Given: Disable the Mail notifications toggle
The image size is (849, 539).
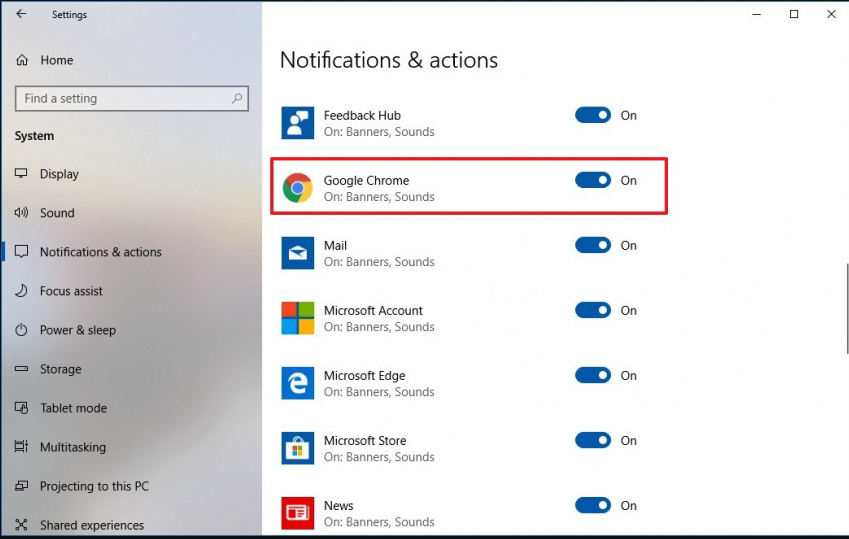Looking at the screenshot, I should (593, 245).
